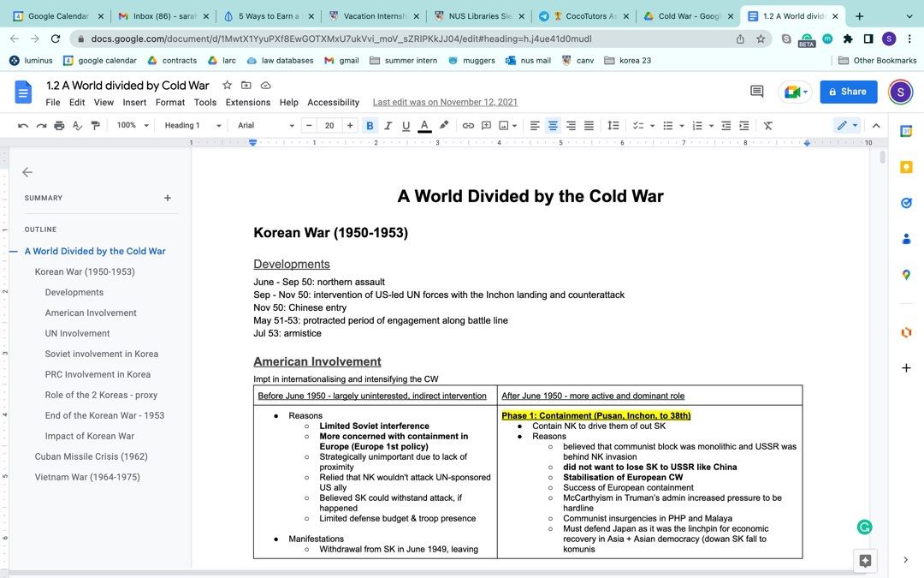The height and width of the screenshot is (578, 924).
Task: Click the Insert link icon
Action: 468,125
